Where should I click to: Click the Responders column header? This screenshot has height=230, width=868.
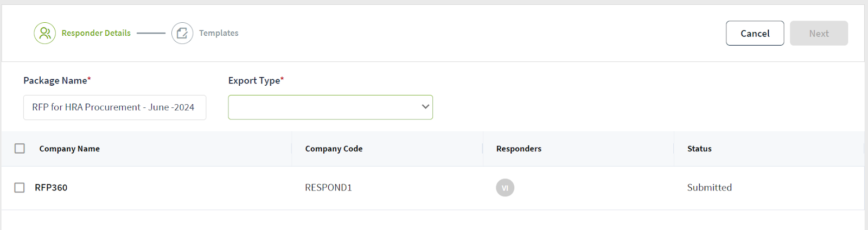(x=519, y=149)
